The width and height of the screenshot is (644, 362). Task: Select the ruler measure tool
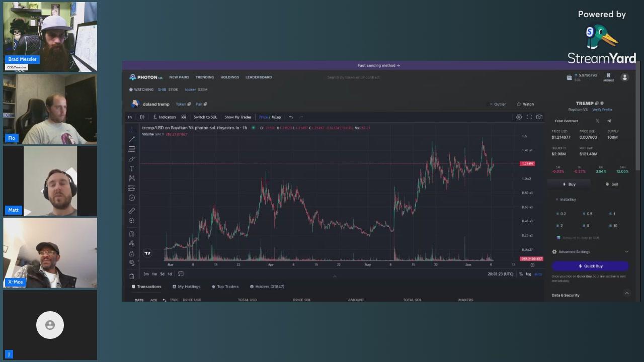point(132,211)
